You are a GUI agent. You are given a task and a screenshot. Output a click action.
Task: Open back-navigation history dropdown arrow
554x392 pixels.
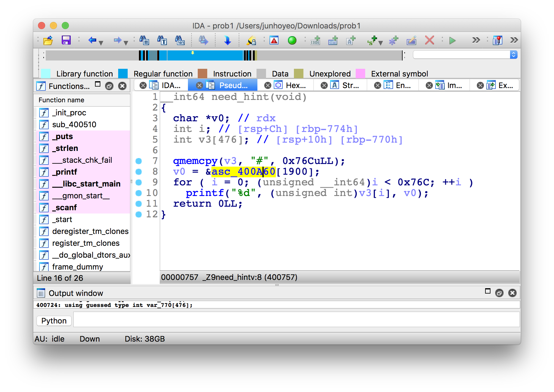coord(101,43)
